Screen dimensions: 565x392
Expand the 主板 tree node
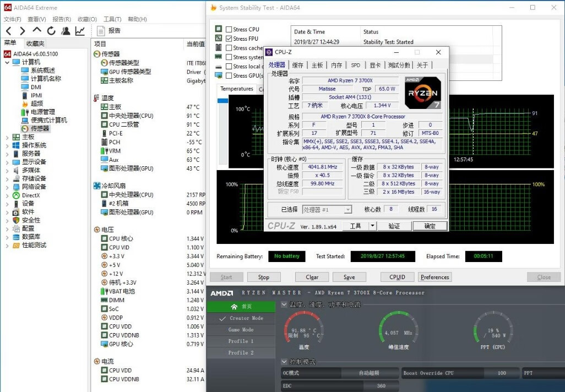(7, 137)
